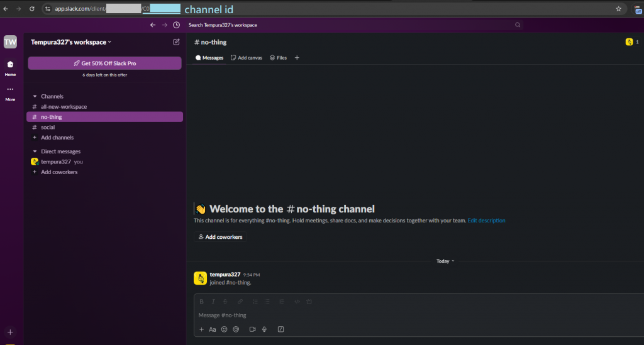The height and width of the screenshot is (345, 644).
Task: Click the insert Link icon in composer
Action: 240,302
